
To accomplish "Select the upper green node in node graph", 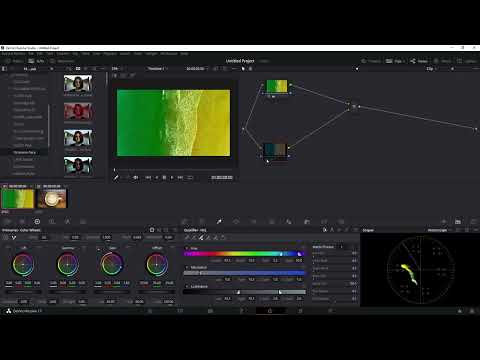I will tap(277, 86).
